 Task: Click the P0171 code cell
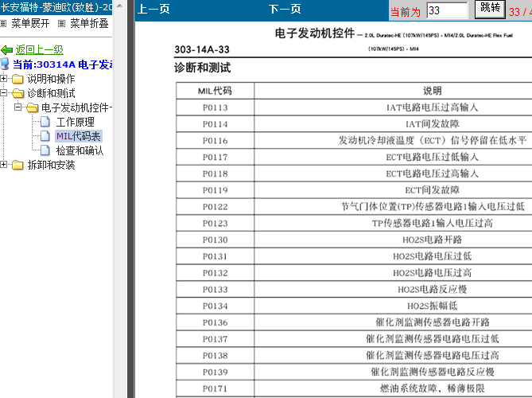point(215,388)
